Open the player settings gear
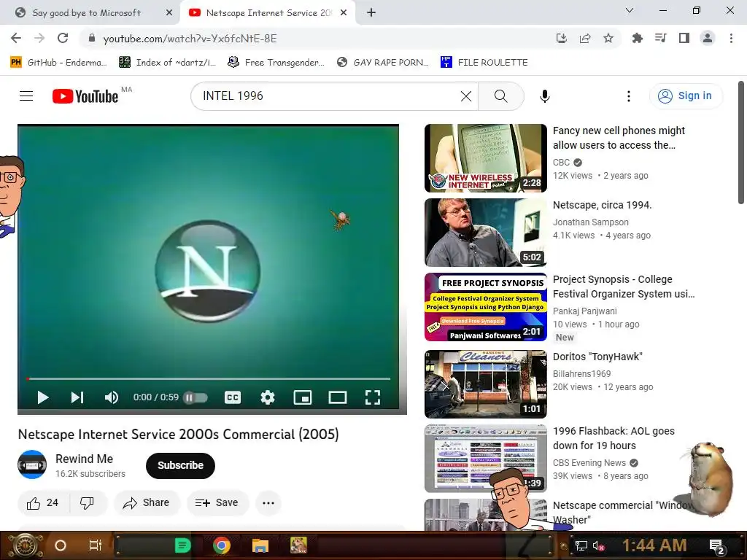The height and width of the screenshot is (560, 747). pos(267,397)
